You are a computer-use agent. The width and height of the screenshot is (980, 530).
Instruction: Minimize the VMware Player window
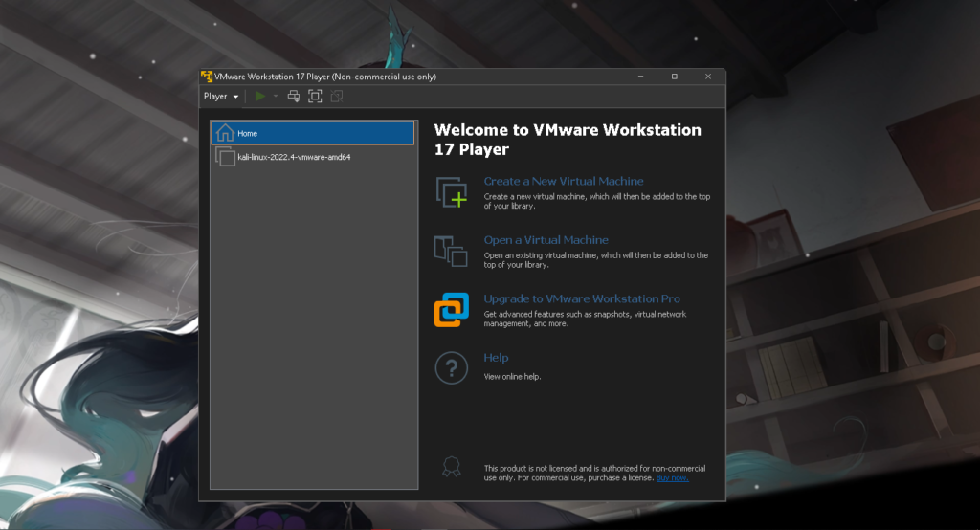[x=640, y=77]
